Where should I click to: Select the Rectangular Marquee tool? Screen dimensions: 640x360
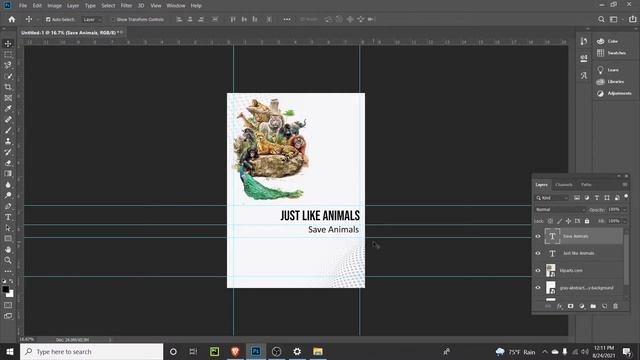coord(8,54)
